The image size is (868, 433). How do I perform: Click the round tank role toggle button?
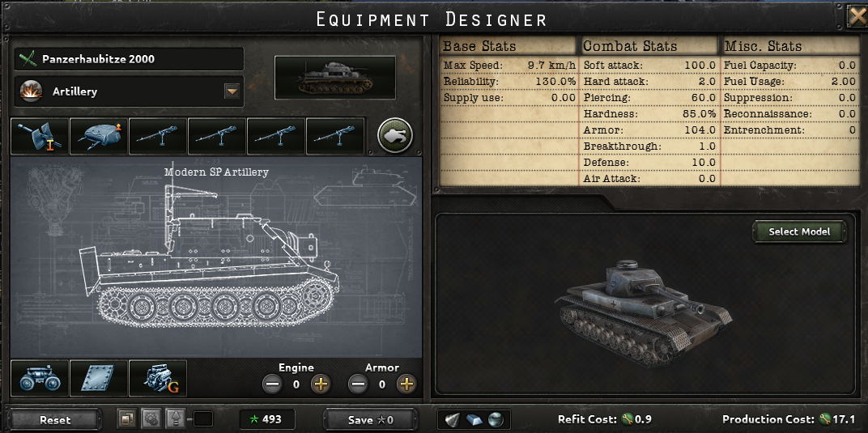(394, 135)
